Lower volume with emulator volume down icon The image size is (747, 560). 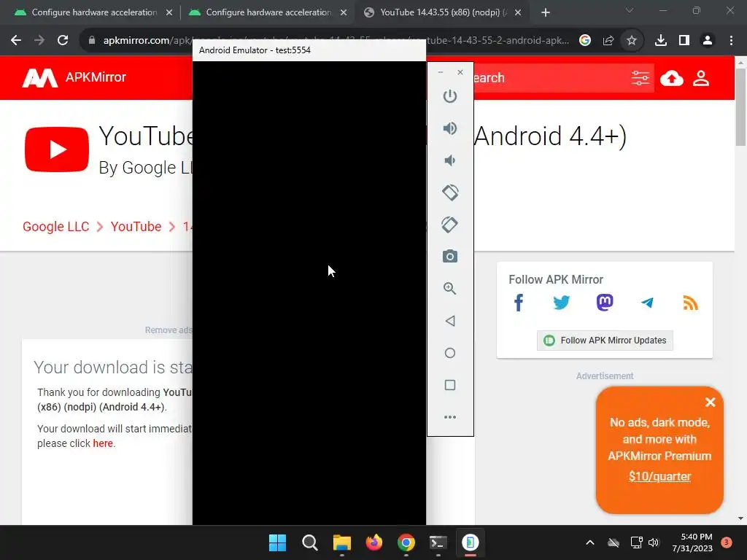click(449, 160)
